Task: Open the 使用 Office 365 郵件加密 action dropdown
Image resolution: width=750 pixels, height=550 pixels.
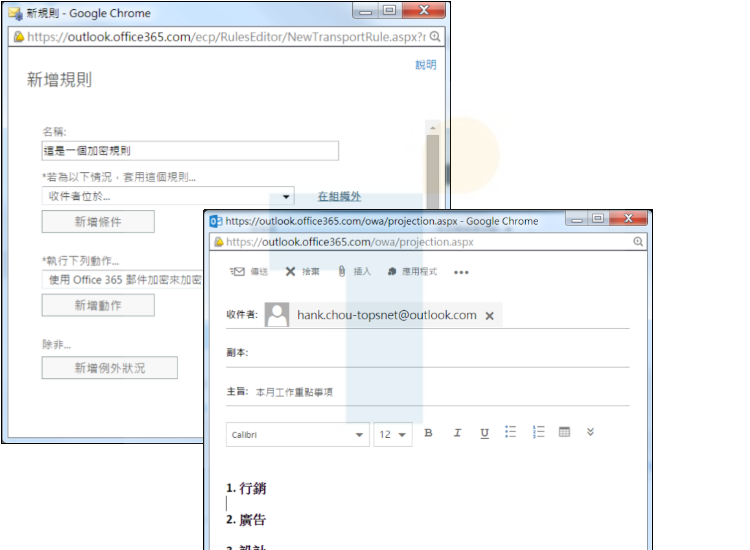Action: pyautogui.click(x=123, y=280)
